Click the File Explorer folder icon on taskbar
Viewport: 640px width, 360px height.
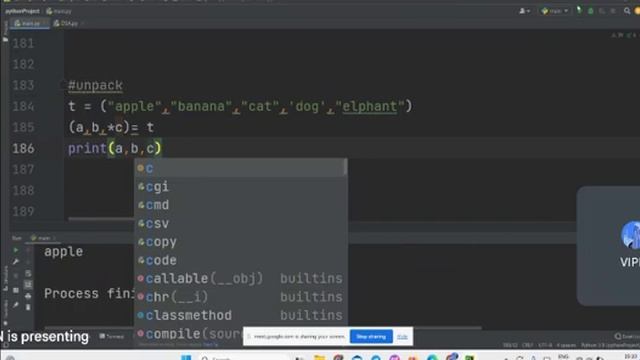[319, 358]
